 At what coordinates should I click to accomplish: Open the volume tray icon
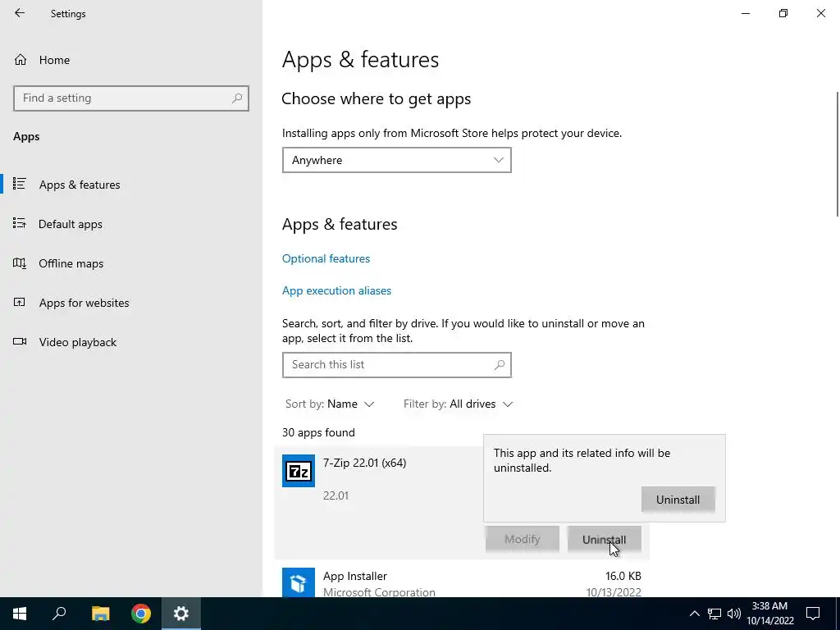pyautogui.click(x=734, y=614)
